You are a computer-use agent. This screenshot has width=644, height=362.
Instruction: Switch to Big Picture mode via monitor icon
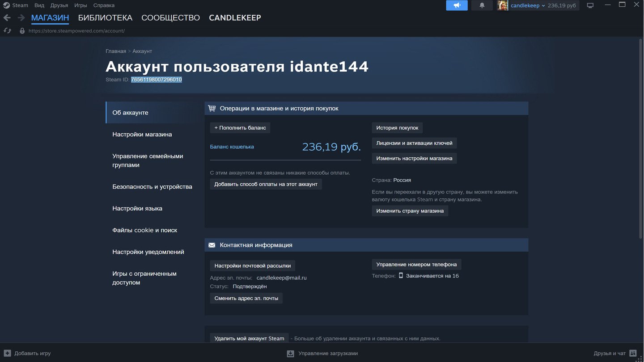[x=590, y=5]
